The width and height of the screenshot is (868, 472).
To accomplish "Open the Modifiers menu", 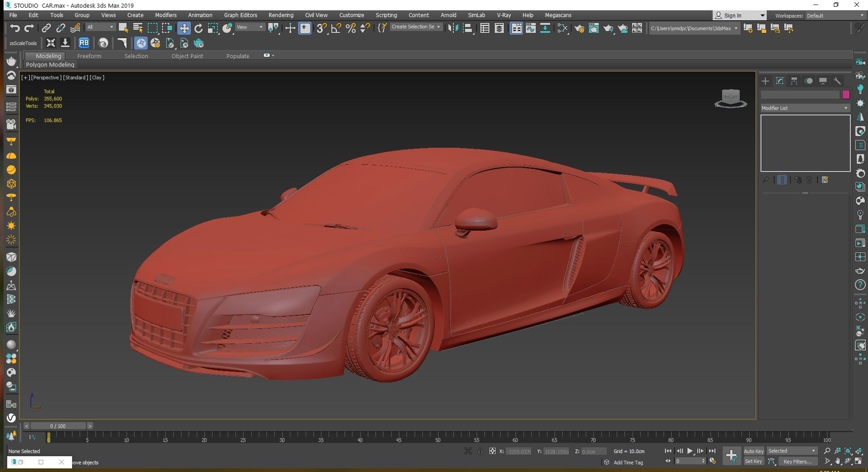I will click(x=166, y=15).
